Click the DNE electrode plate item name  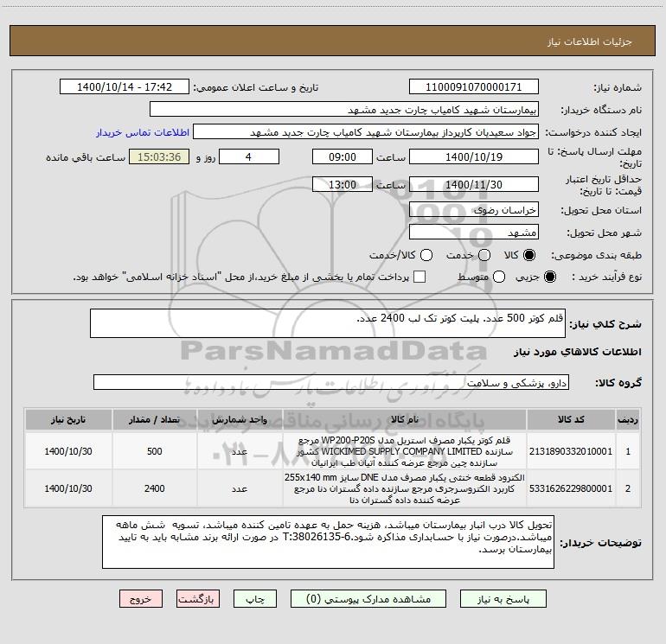coord(405,488)
